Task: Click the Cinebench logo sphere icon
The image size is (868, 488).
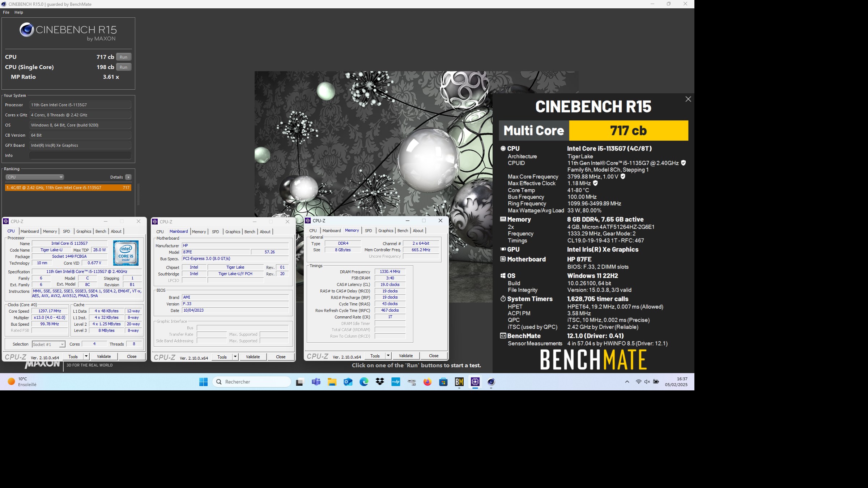Action: [27, 30]
